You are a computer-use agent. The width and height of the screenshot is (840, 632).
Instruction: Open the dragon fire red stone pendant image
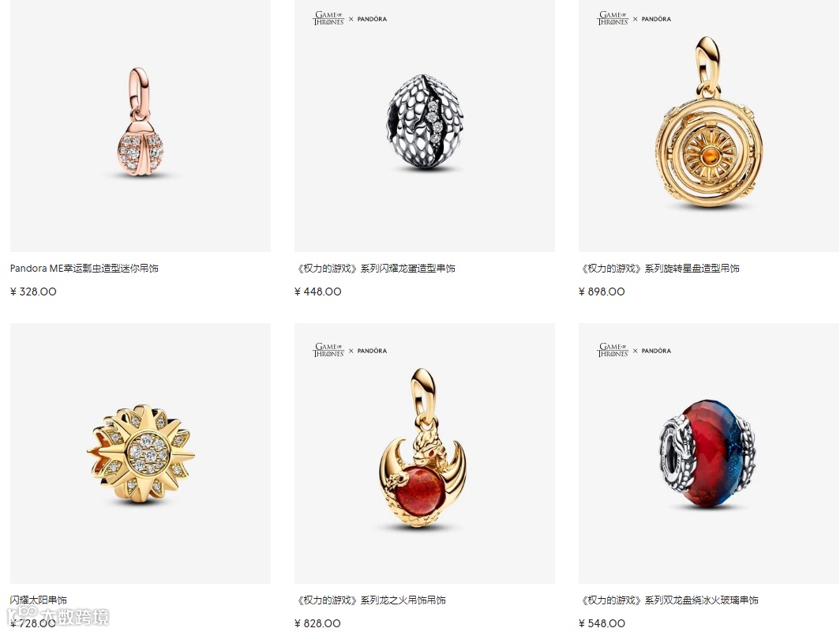click(x=424, y=453)
